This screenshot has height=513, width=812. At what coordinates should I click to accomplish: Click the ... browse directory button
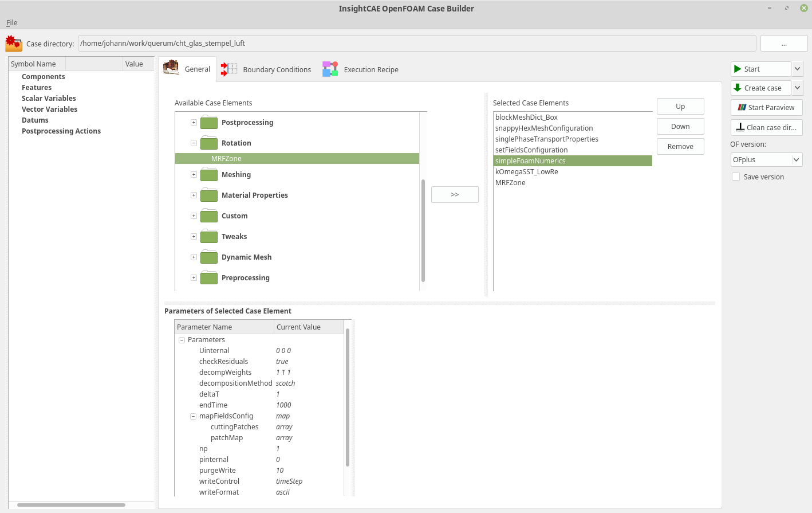tap(784, 44)
